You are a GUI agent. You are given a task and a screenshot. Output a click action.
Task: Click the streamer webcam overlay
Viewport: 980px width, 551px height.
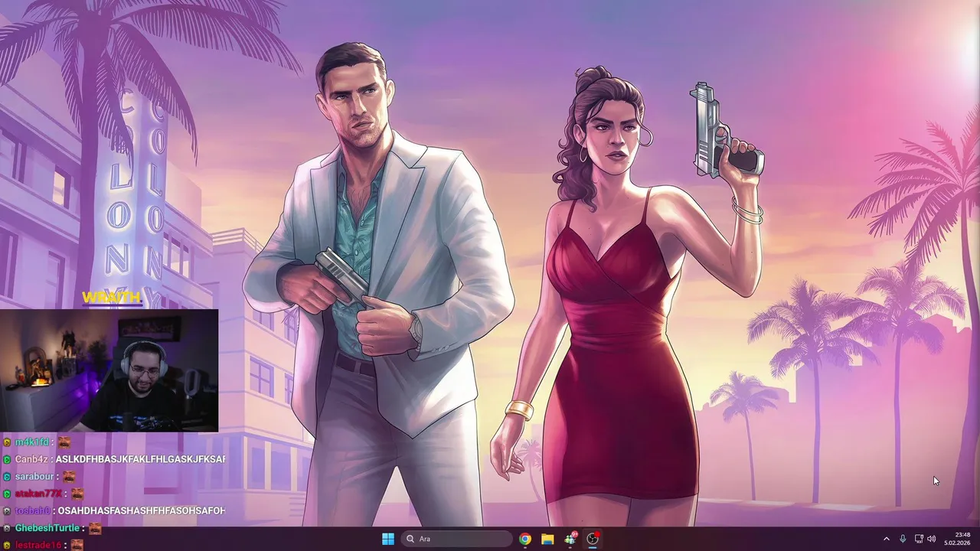109,370
